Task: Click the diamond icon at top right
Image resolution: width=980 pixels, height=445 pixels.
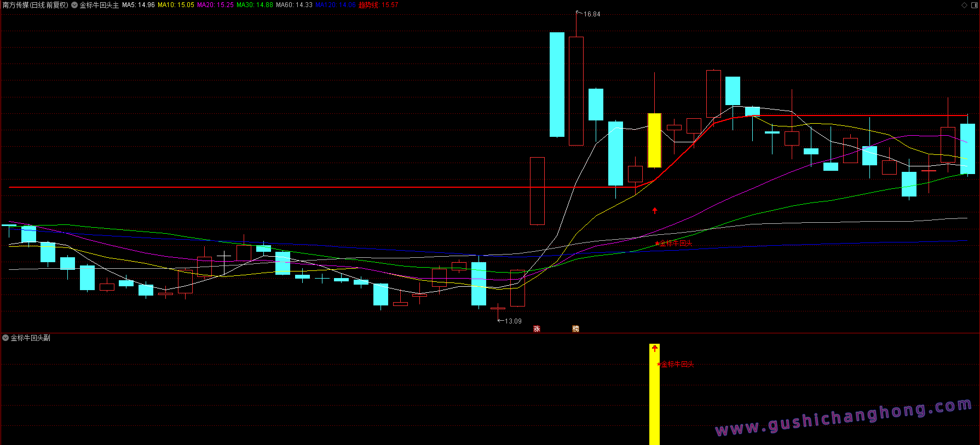Action: coord(964,5)
